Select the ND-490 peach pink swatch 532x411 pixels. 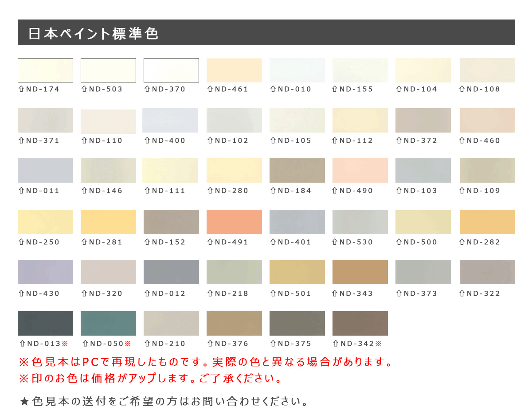(360, 170)
